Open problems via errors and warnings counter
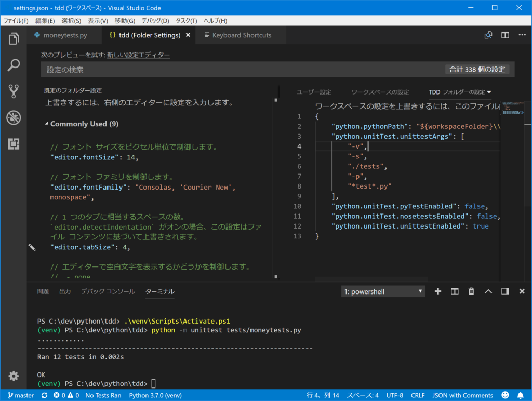The image size is (532, 401). tap(66, 396)
